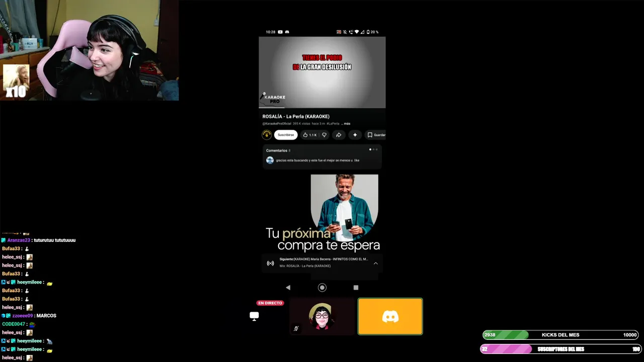This screenshot has width=644, height=362.
Task: Like the La Perla karaoke video
Action: [305, 135]
